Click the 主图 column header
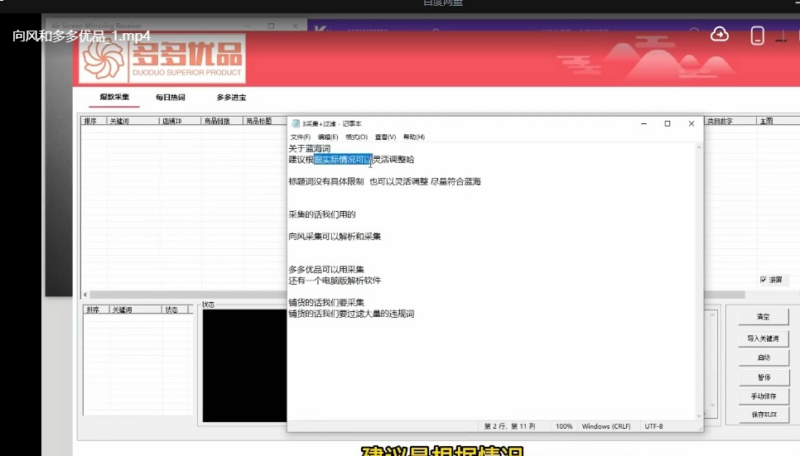Screen dimensions: 800x456 (x=777, y=121)
